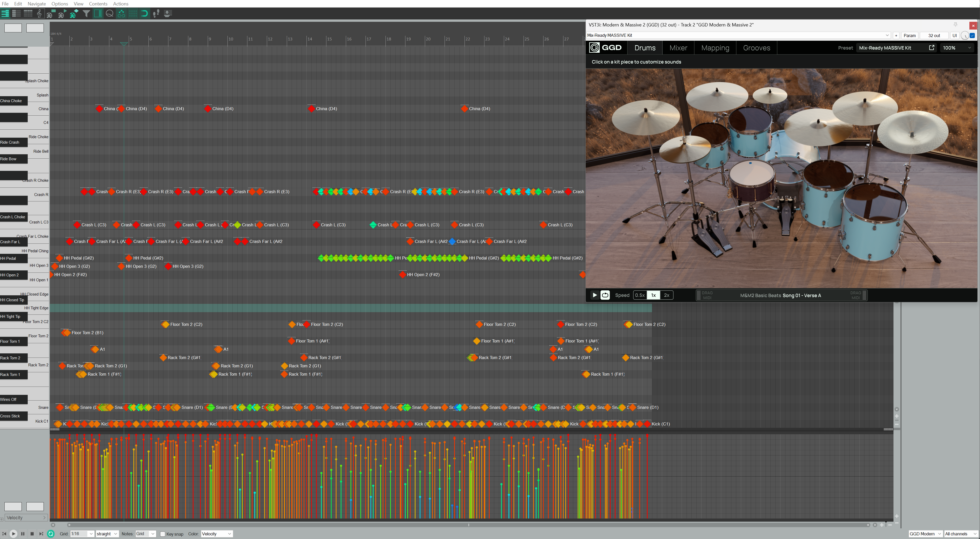Pop out GGD window via external icon
Screen dimensions: 980x539
(x=931, y=48)
